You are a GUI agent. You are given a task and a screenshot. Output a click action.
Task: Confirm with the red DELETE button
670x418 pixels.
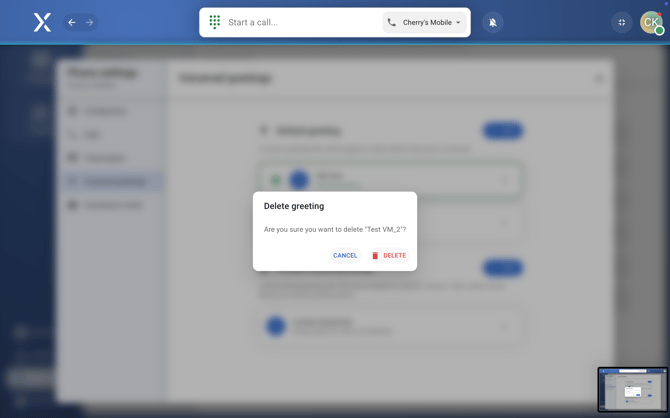[389, 256]
